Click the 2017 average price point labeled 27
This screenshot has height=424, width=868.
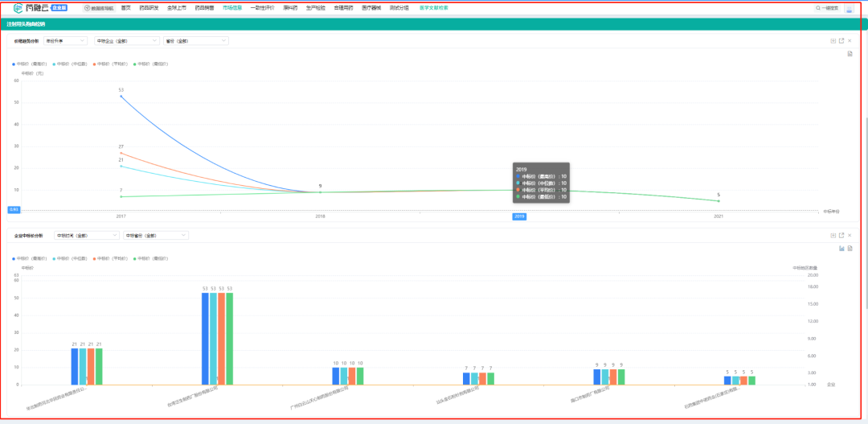click(x=121, y=153)
